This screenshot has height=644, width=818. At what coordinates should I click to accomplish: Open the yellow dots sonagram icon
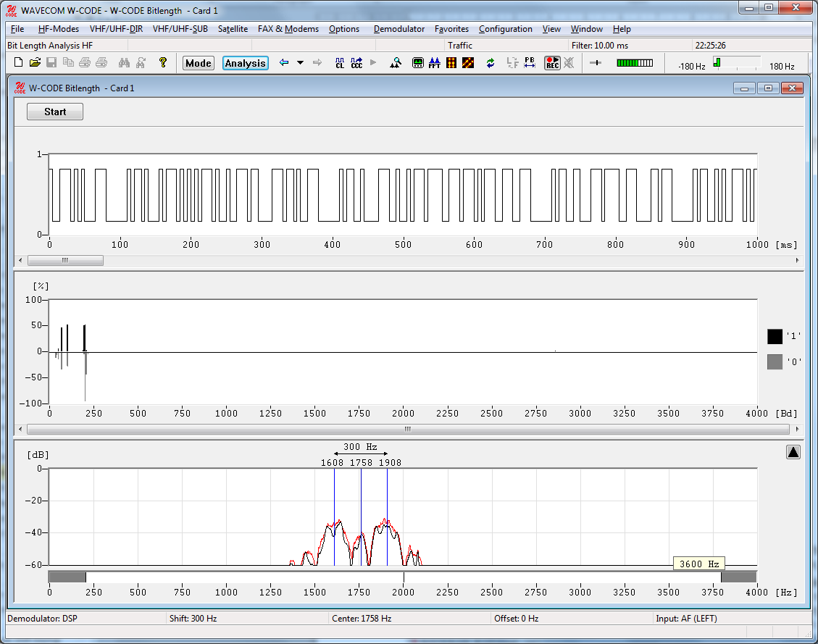451,63
